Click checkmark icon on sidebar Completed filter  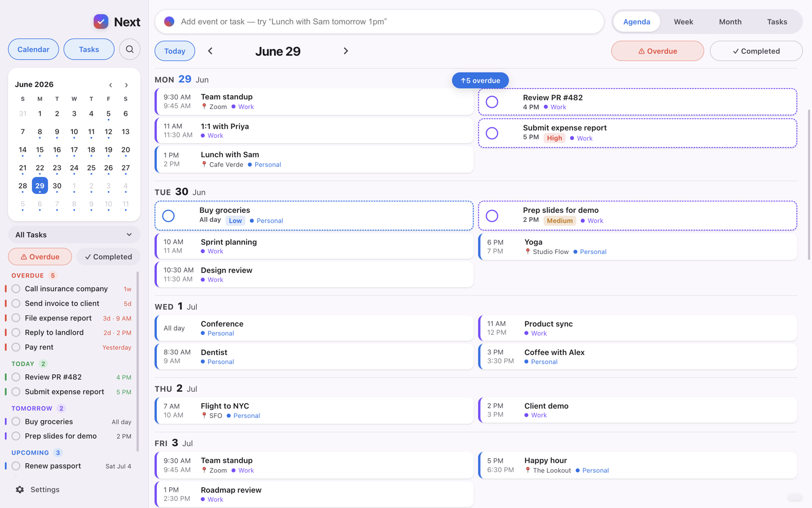tap(88, 257)
